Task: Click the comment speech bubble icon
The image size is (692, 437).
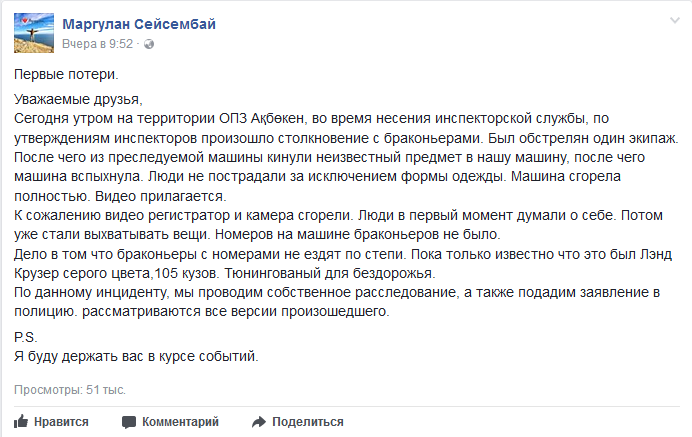Action: tap(129, 422)
